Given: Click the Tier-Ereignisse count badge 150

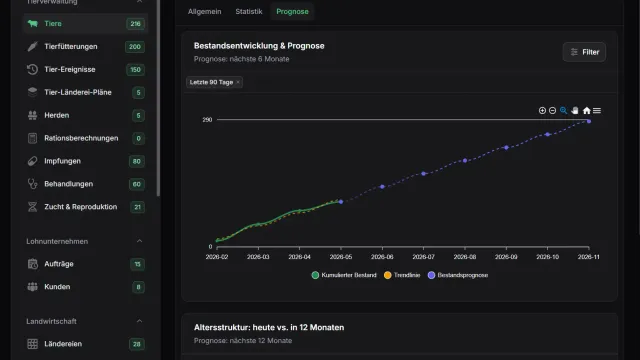Looking at the screenshot, I should click(136, 69).
